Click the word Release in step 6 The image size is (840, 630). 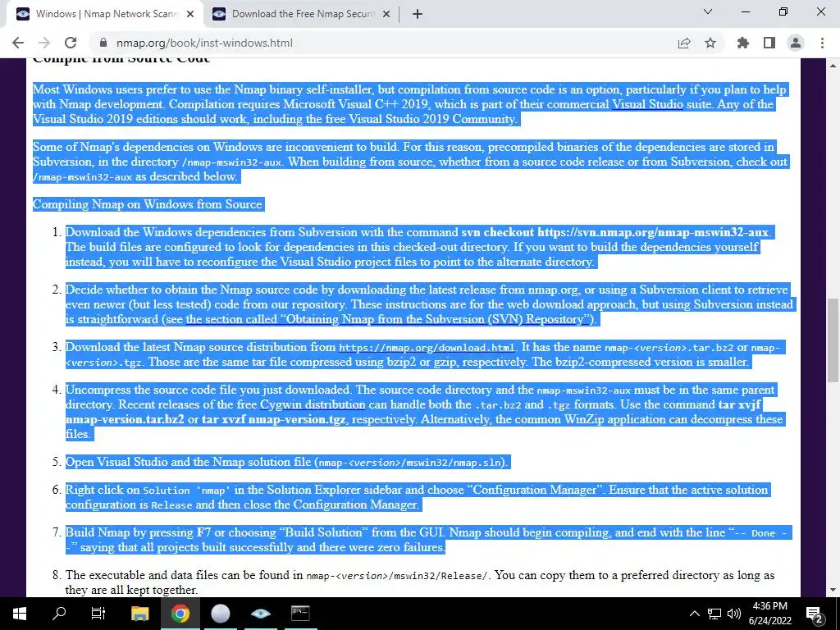(171, 505)
